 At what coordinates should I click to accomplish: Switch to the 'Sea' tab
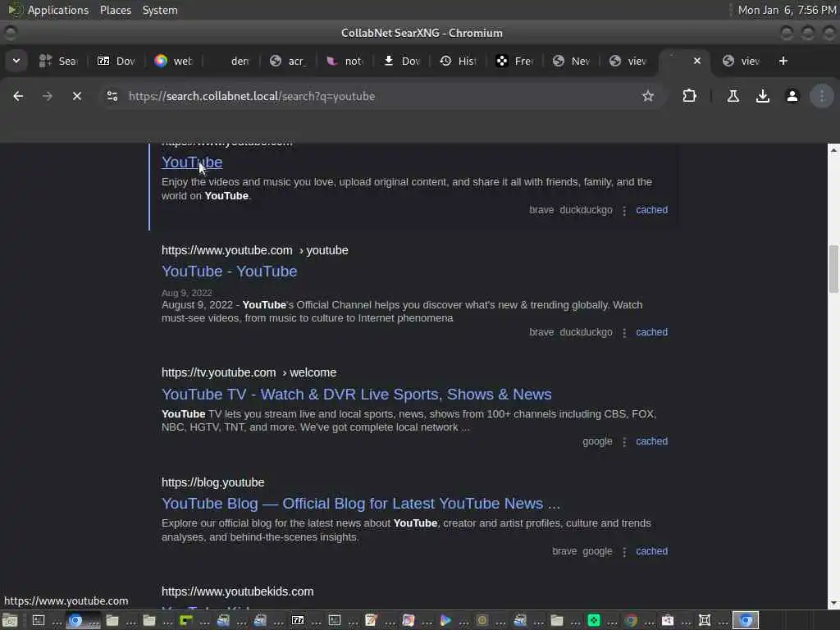58,61
